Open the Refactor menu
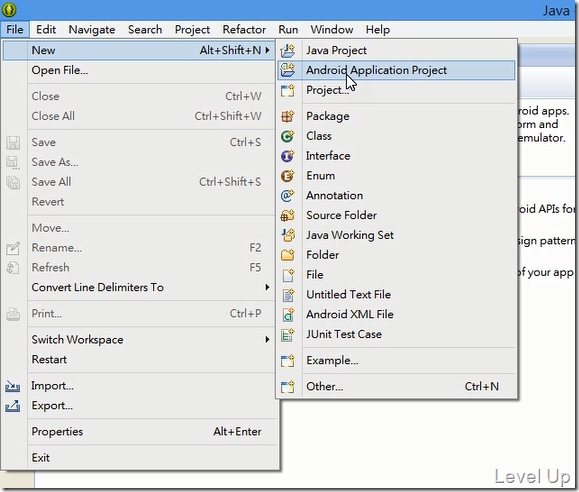579x492 pixels. [x=244, y=30]
